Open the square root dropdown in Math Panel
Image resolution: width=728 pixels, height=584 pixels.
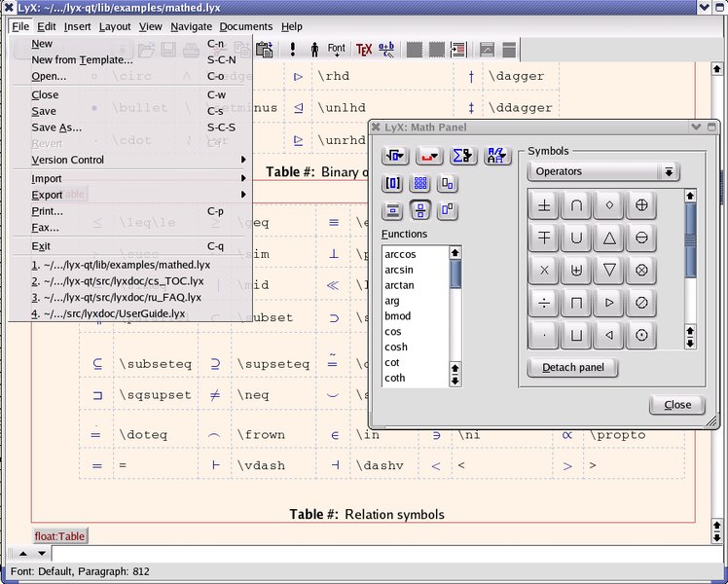[395, 156]
